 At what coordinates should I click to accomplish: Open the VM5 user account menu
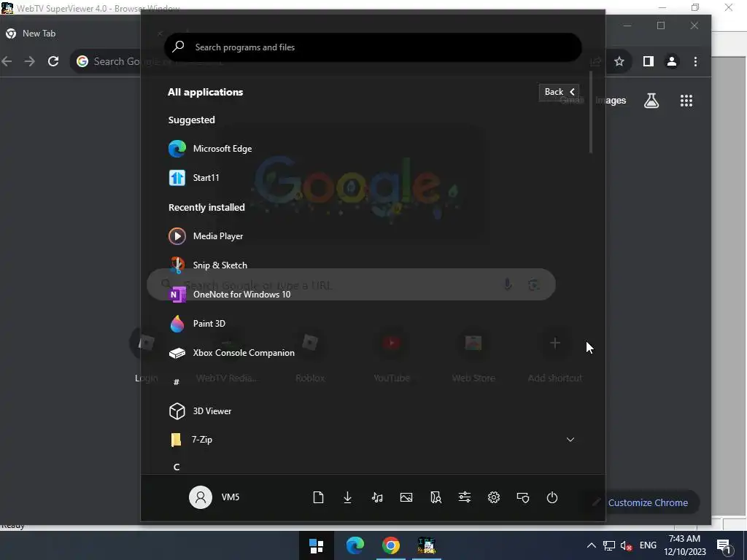(214, 497)
